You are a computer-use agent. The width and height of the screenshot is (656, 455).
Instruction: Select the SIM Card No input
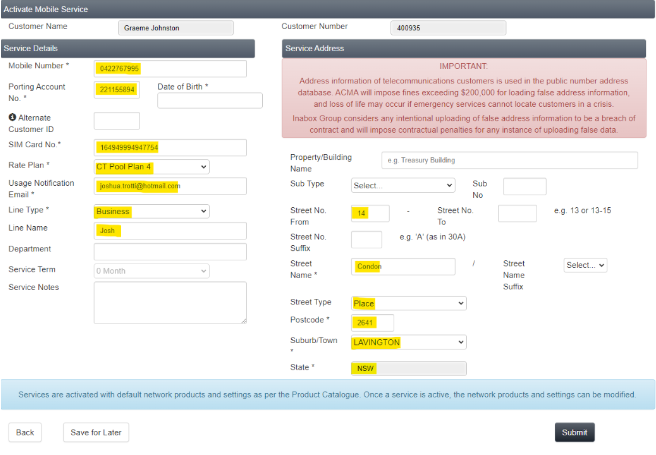169,147
